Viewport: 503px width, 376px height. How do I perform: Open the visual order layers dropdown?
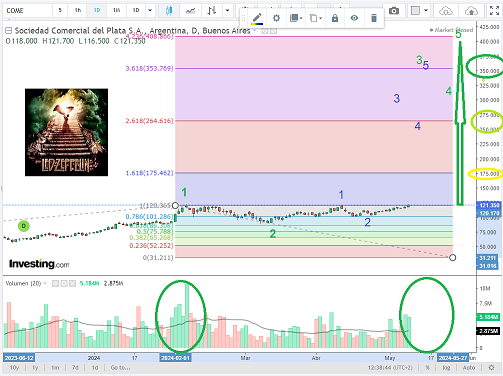[x=296, y=18]
